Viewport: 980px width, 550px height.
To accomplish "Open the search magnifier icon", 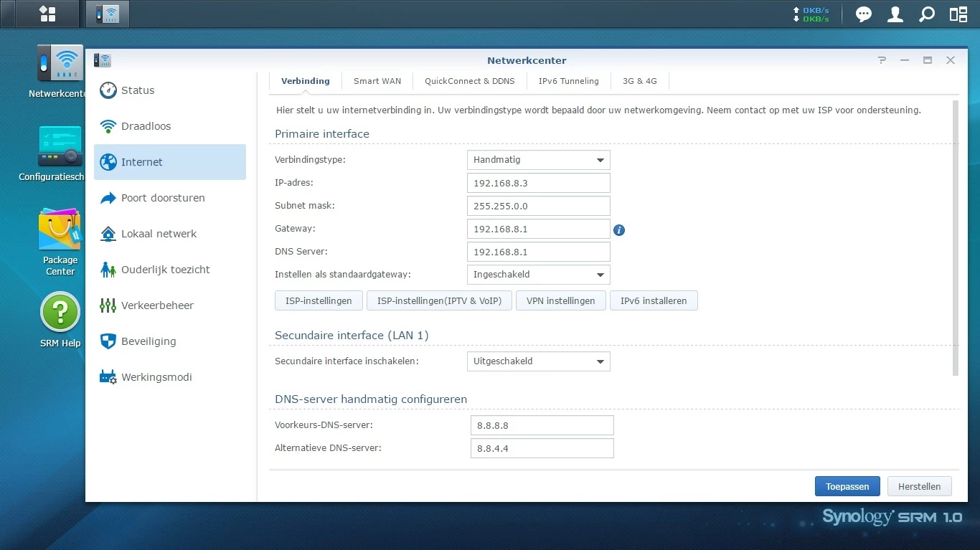I will pos(927,14).
